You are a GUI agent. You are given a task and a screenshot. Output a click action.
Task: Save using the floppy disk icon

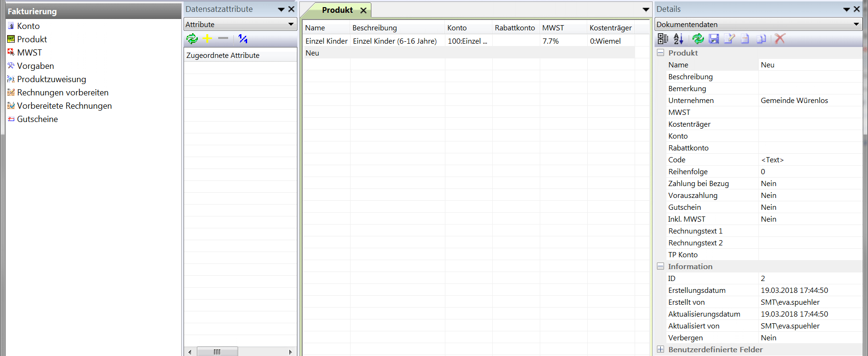coord(714,38)
